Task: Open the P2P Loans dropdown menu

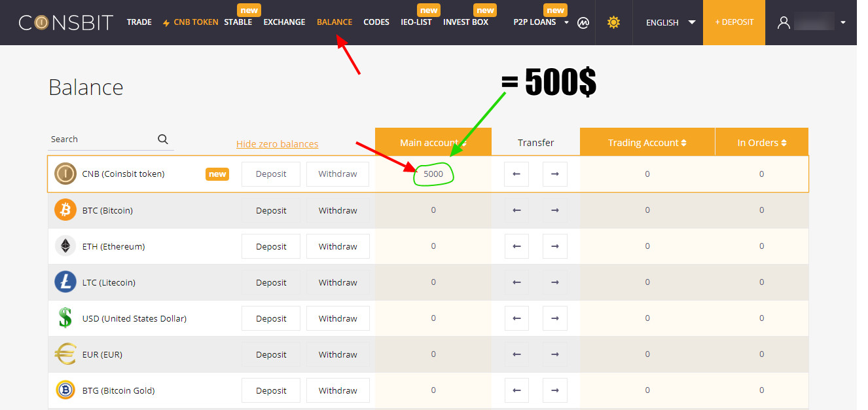Action: tap(541, 22)
